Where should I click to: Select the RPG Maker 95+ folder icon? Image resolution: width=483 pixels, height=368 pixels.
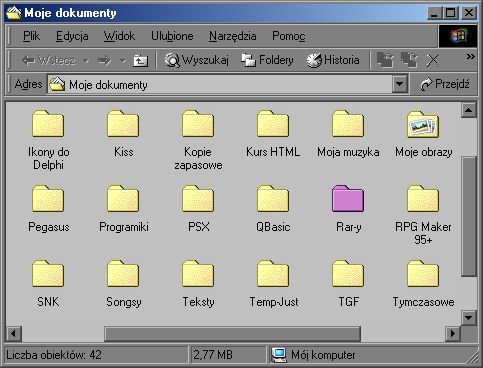click(423, 199)
